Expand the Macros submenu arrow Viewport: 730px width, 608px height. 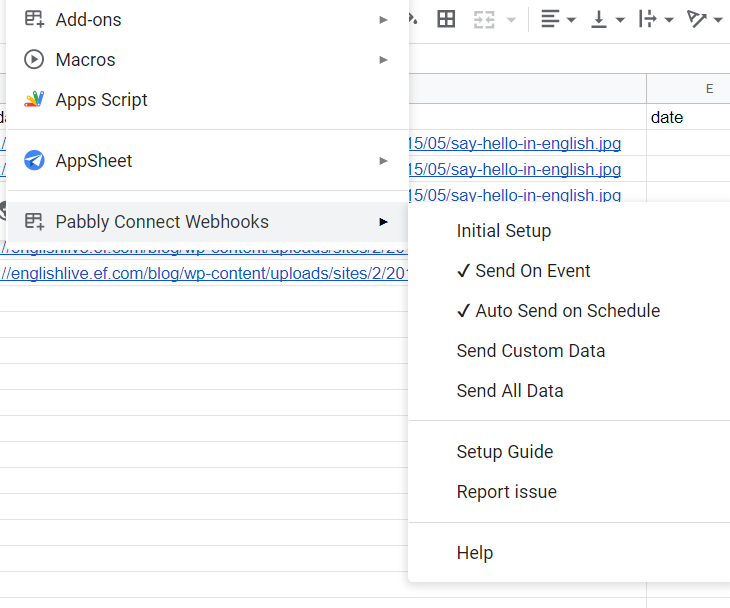tap(383, 60)
